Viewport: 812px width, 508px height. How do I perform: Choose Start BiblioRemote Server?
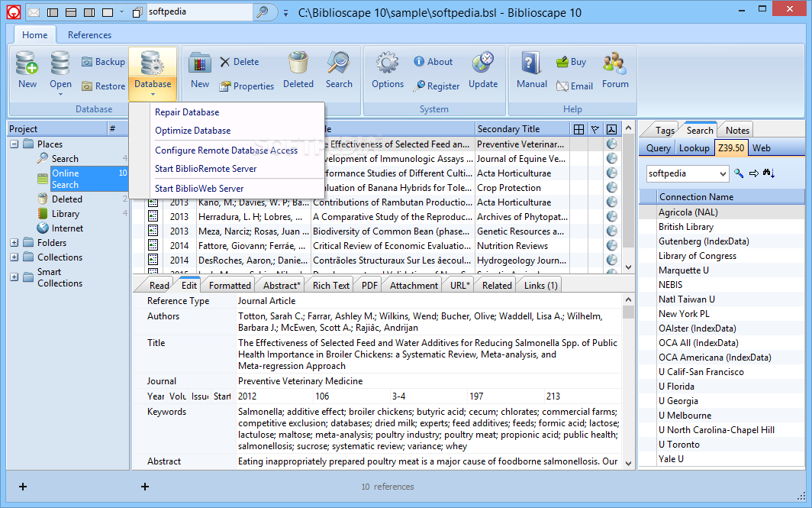pos(205,169)
